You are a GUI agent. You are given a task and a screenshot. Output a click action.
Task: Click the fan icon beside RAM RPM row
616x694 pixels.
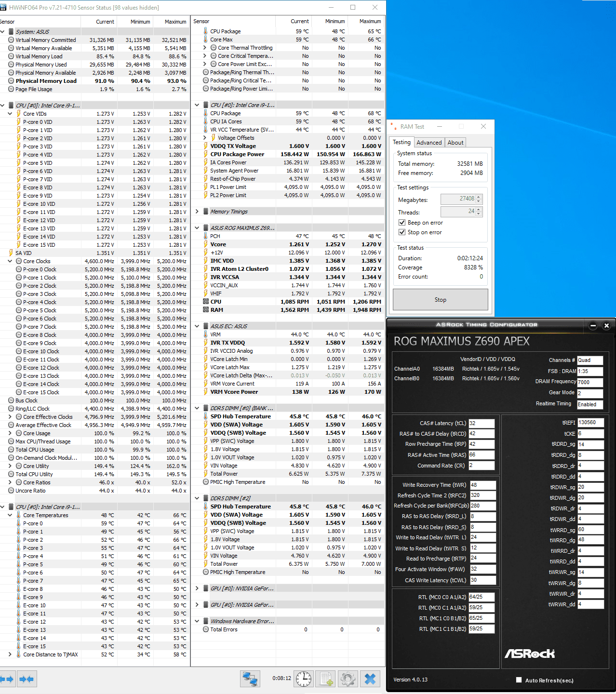pyautogui.click(x=206, y=310)
